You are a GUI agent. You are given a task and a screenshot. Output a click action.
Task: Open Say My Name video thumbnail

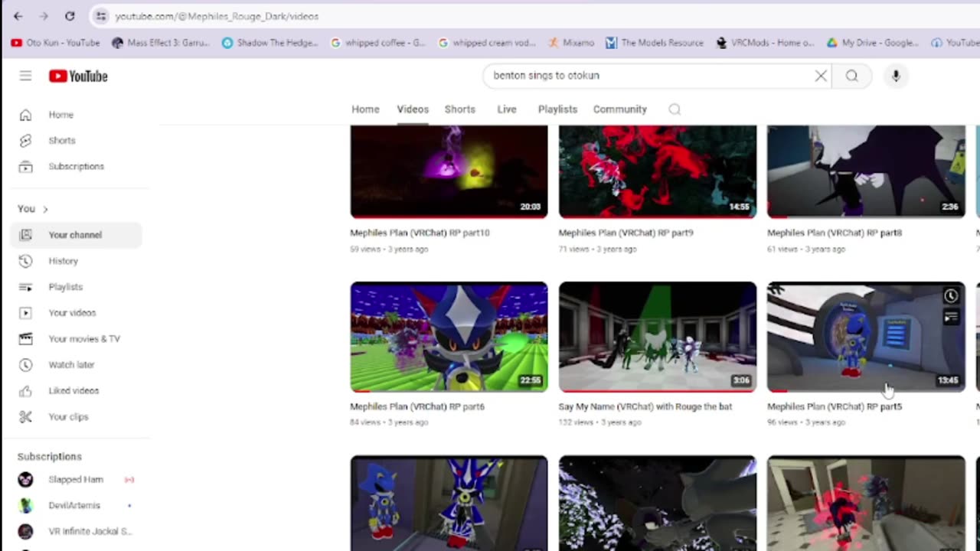[658, 337]
